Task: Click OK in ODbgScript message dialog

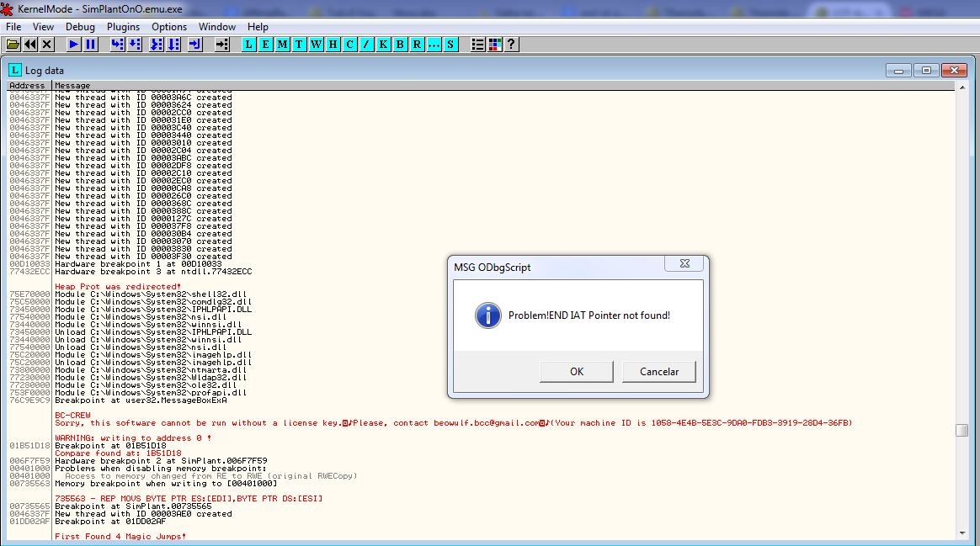Action: click(576, 372)
